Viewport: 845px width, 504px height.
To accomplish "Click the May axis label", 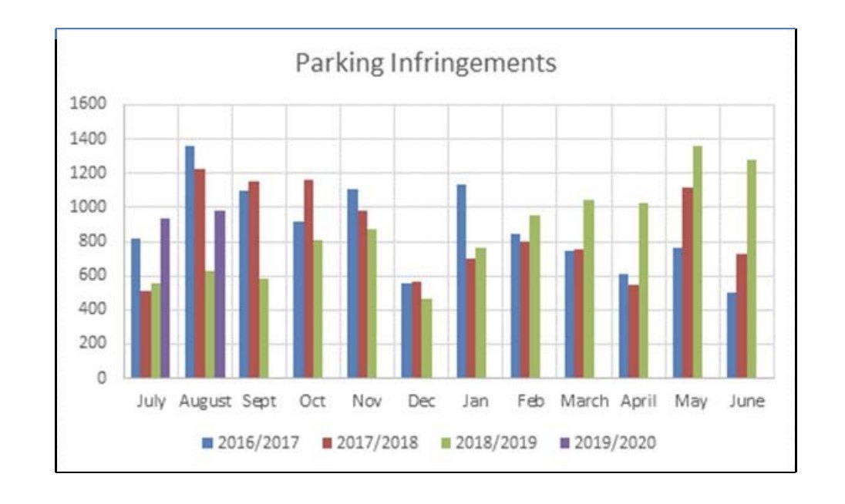I will (x=692, y=402).
